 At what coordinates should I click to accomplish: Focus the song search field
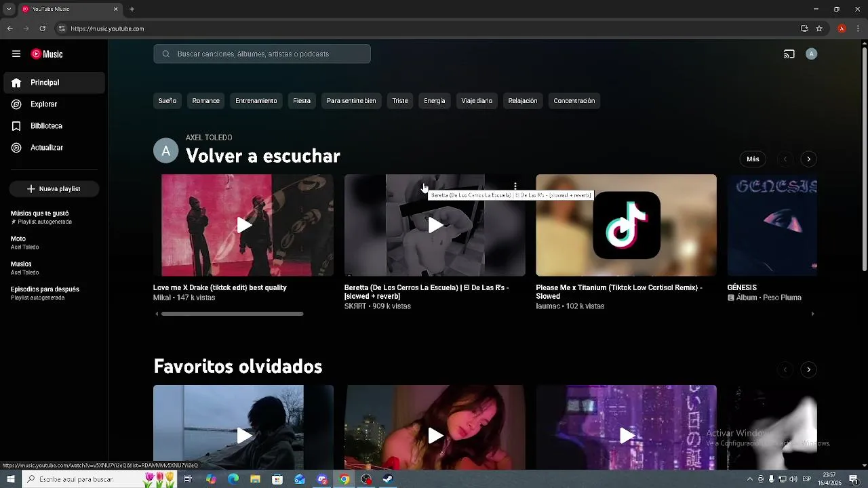pyautogui.click(x=262, y=54)
